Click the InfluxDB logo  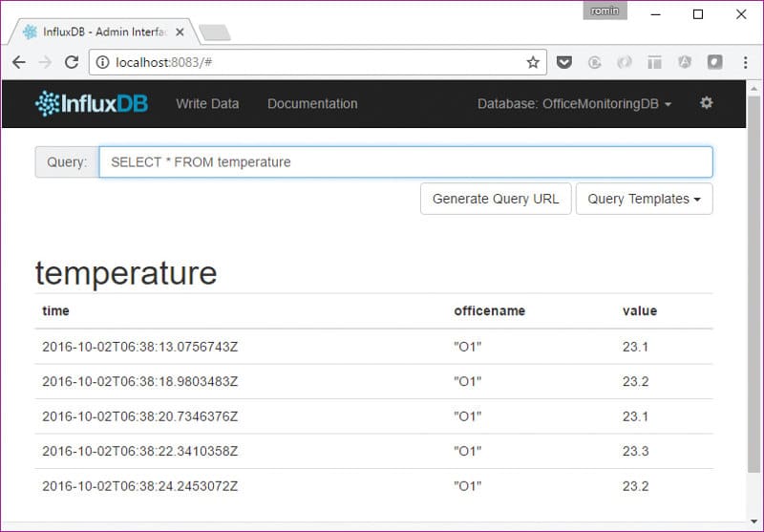92,103
